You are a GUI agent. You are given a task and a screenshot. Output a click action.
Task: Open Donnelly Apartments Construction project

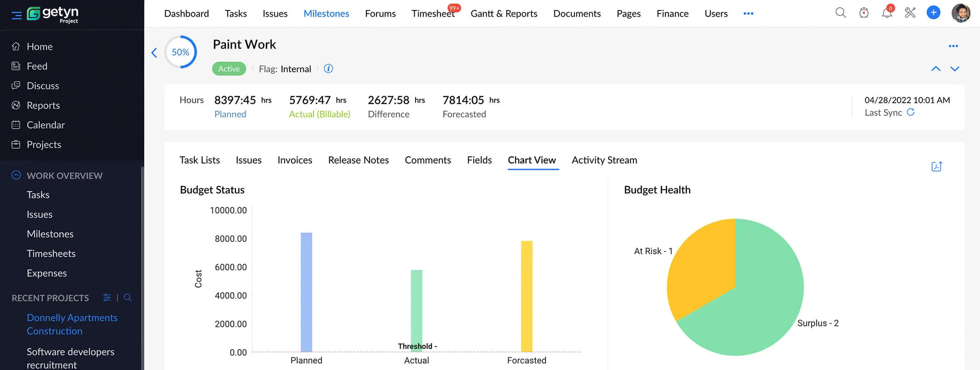pyautogui.click(x=72, y=324)
